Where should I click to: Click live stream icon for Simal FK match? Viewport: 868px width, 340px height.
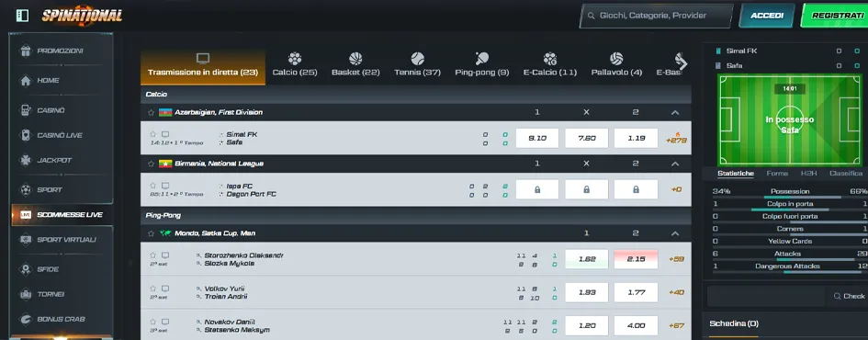[x=165, y=134]
